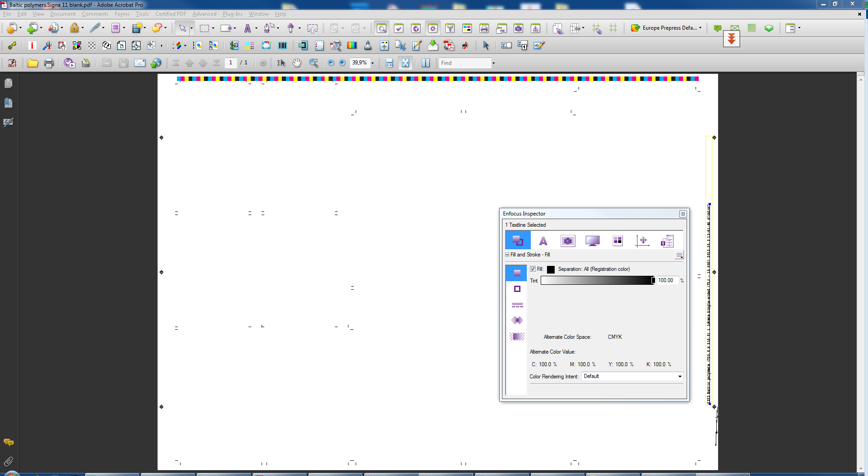Open the Find options dropdown arrow
The height and width of the screenshot is (476, 868).
(493, 63)
